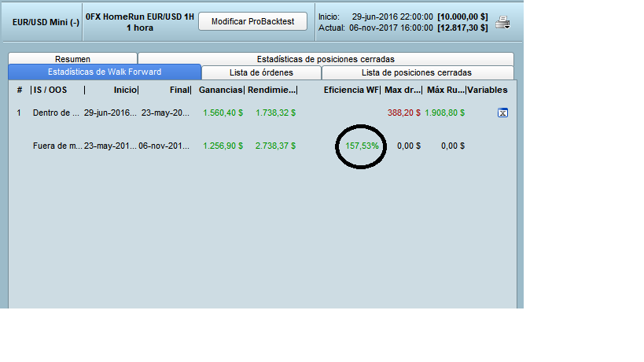Screen dimensions: 644x362
Task: Click the Final column header
Action: [x=180, y=90]
